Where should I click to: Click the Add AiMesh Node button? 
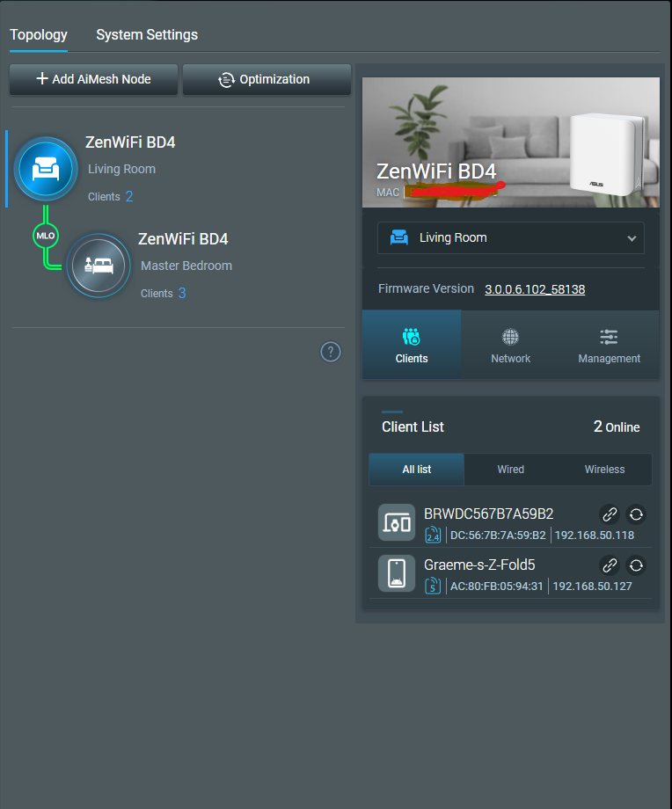coord(93,79)
